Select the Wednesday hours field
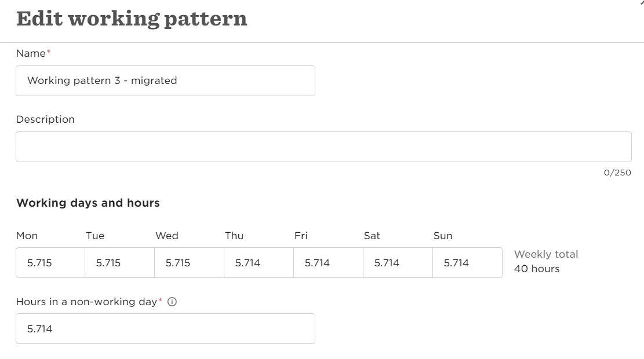This screenshot has width=644, height=359. [x=190, y=262]
